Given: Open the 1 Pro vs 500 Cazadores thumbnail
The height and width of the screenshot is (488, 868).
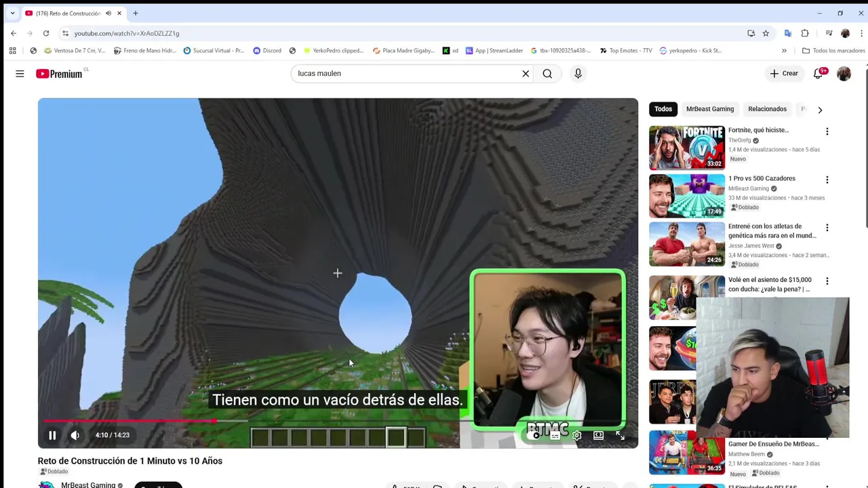Looking at the screenshot, I should click(x=686, y=196).
